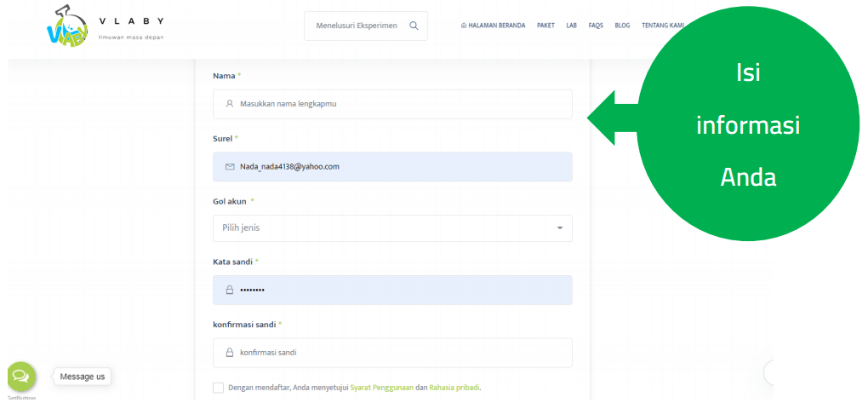
Task: Open the Rahasia pribadi link
Action: coord(454,388)
